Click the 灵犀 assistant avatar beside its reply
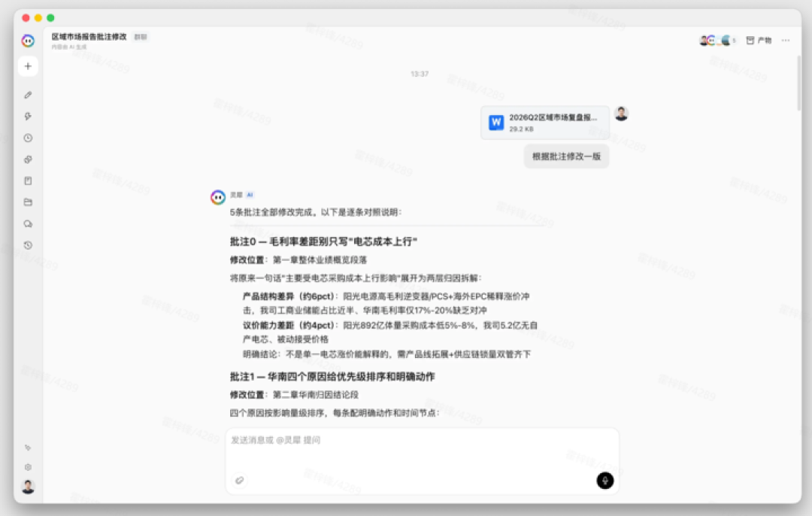The image size is (812, 516). tap(218, 197)
